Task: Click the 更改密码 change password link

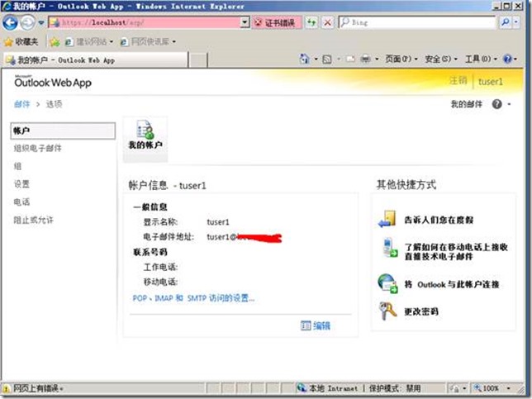Action: [421, 311]
